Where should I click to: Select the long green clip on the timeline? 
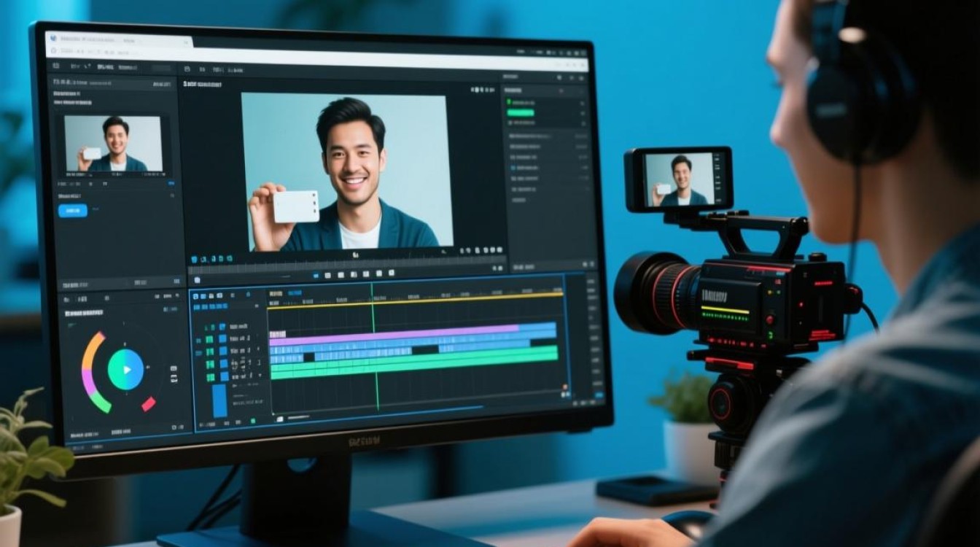413,362
